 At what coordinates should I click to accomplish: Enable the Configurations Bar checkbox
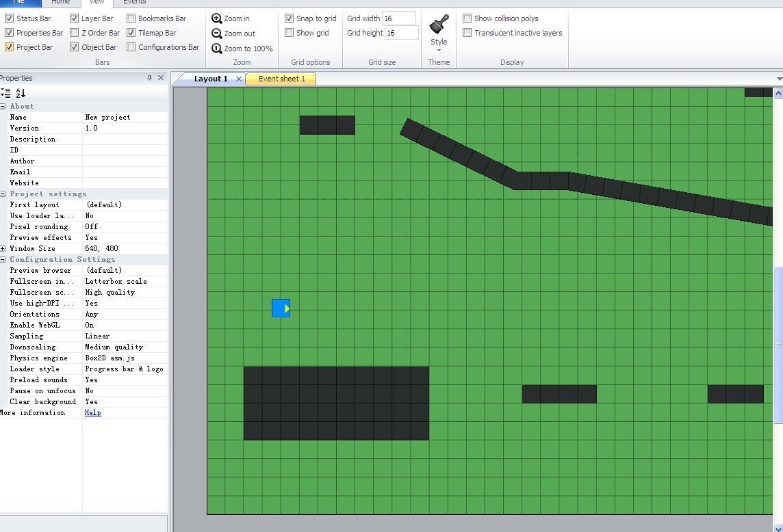tap(131, 47)
